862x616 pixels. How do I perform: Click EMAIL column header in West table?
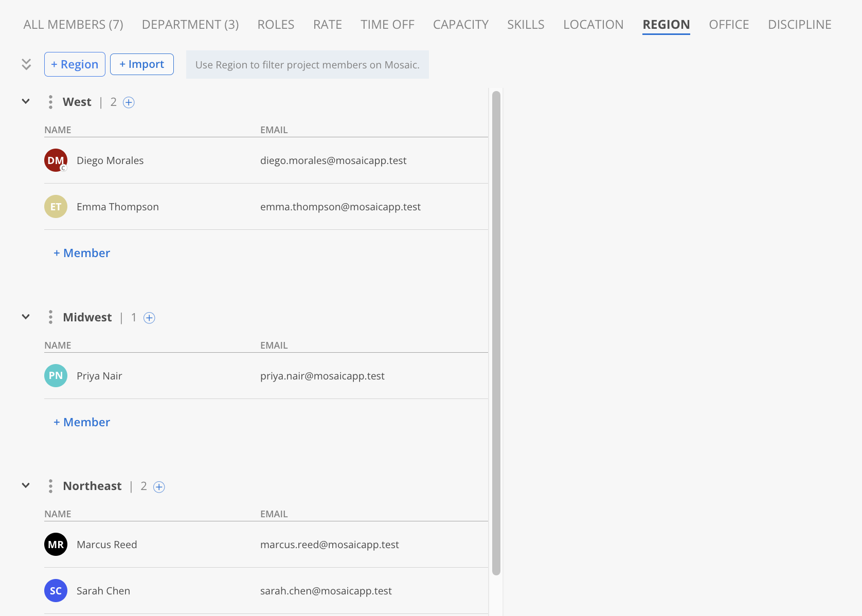[274, 130]
